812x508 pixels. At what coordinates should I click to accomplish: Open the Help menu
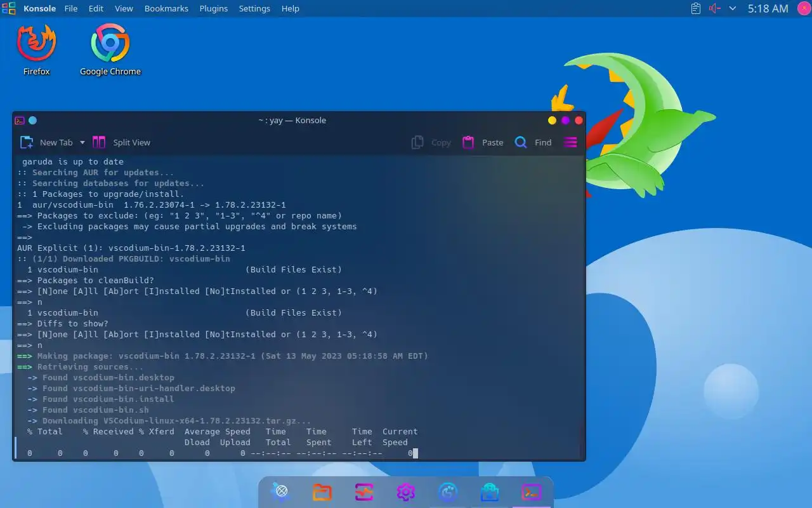[x=290, y=8]
